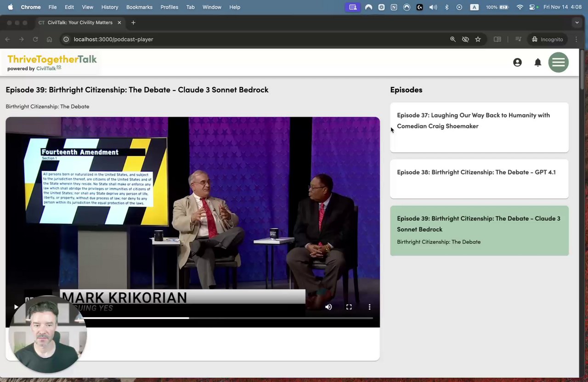Open Chrome reading mode side panel

(497, 40)
